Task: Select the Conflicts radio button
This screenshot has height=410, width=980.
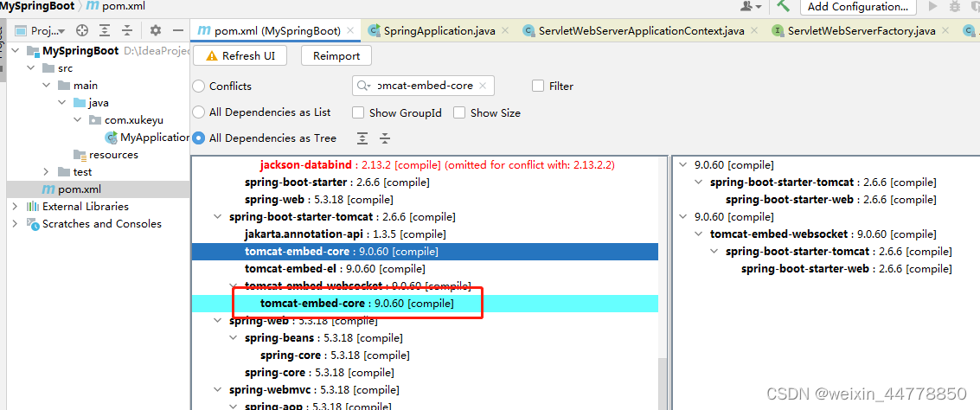Action: 199,86
